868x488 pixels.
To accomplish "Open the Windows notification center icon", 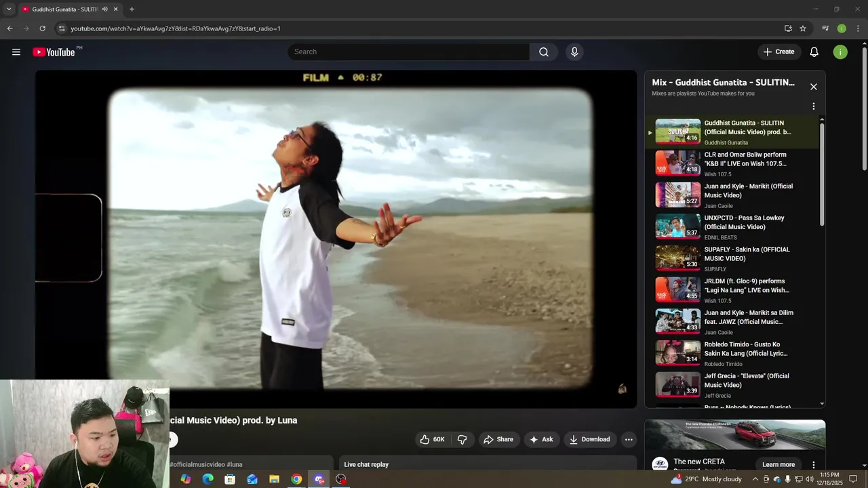I will coord(853,479).
